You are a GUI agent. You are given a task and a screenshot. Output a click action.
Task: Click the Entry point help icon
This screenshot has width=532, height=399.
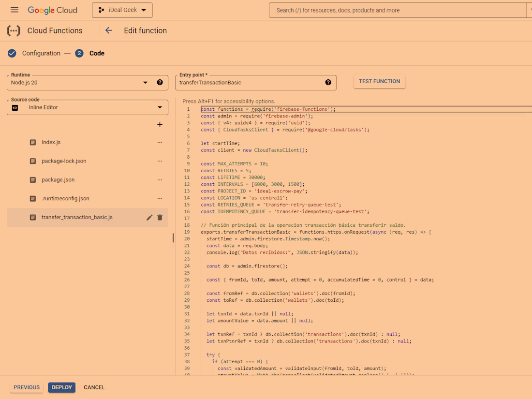(328, 83)
